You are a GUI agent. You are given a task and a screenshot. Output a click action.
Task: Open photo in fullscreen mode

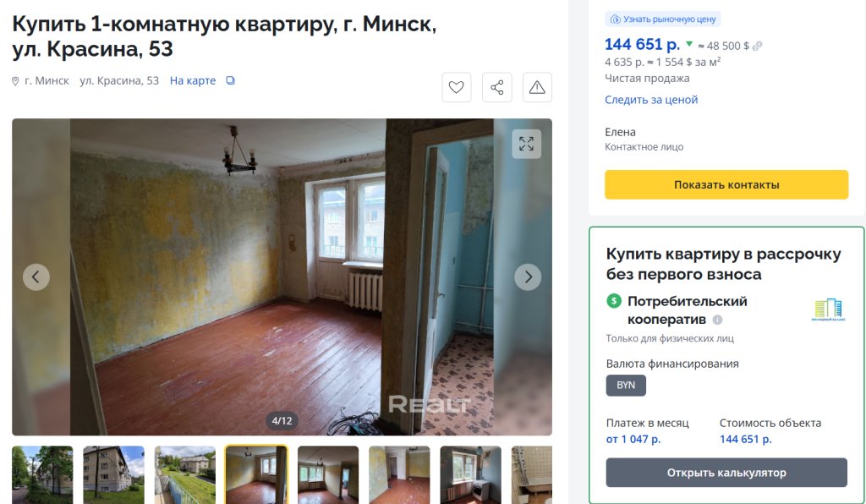click(x=526, y=144)
